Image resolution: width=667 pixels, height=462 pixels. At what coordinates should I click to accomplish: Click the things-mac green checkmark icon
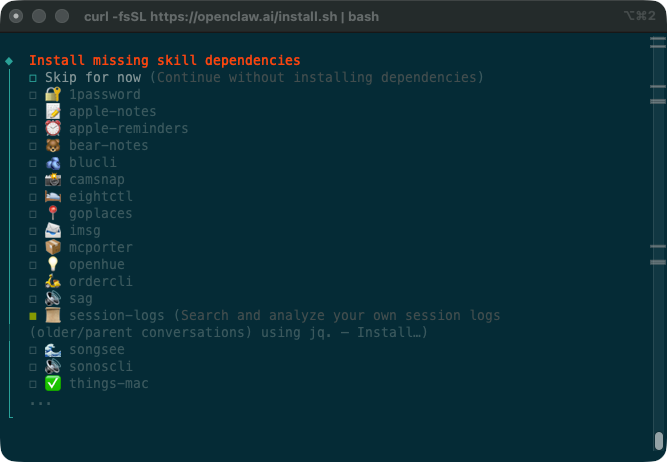coord(53,383)
